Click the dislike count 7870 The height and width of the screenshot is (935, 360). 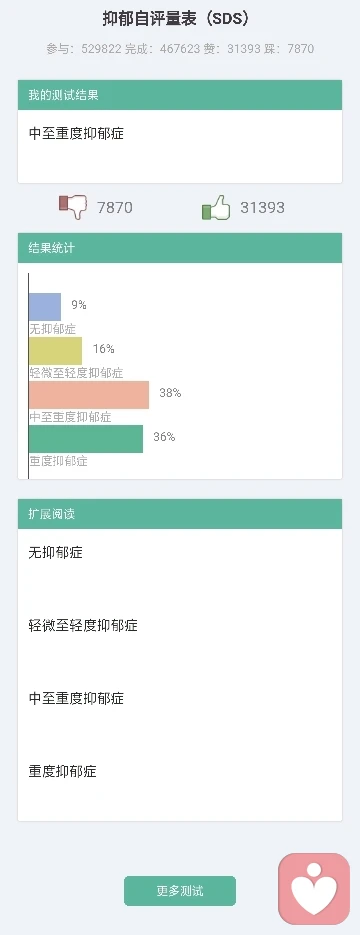tap(115, 208)
